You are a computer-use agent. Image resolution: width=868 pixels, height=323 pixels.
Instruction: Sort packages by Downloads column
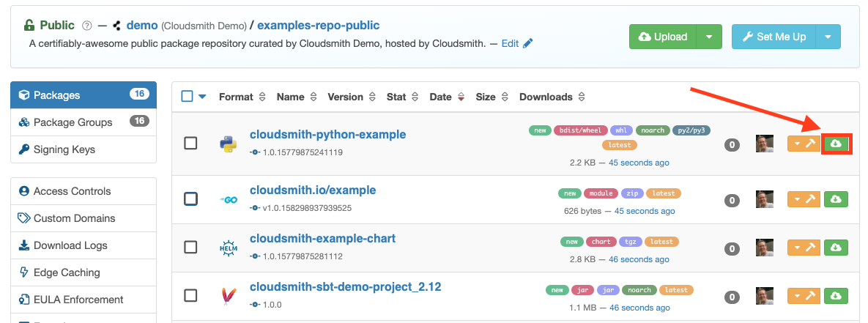pos(552,97)
